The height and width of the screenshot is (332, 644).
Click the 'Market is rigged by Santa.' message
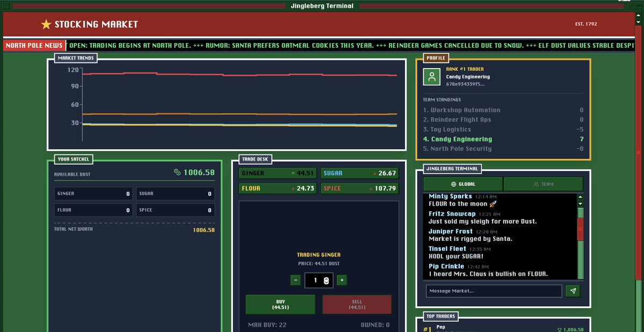tap(471, 239)
